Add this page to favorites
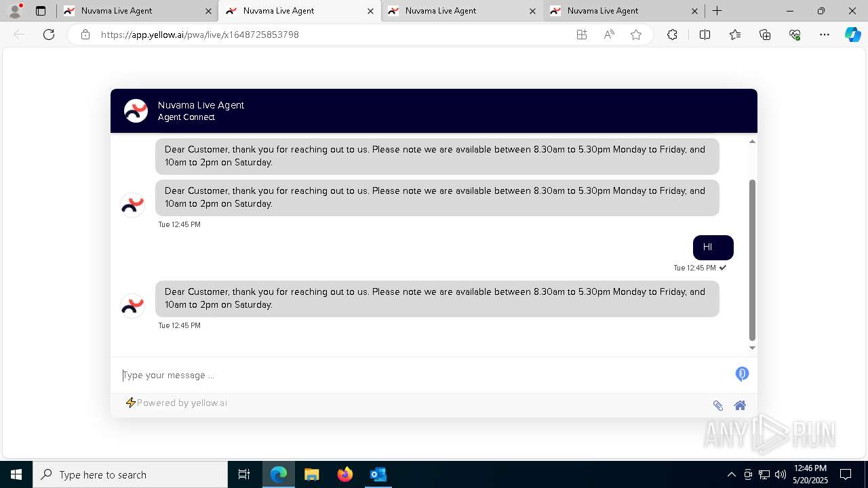Image resolution: width=868 pixels, height=488 pixels. pyautogui.click(x=636, y=35)
